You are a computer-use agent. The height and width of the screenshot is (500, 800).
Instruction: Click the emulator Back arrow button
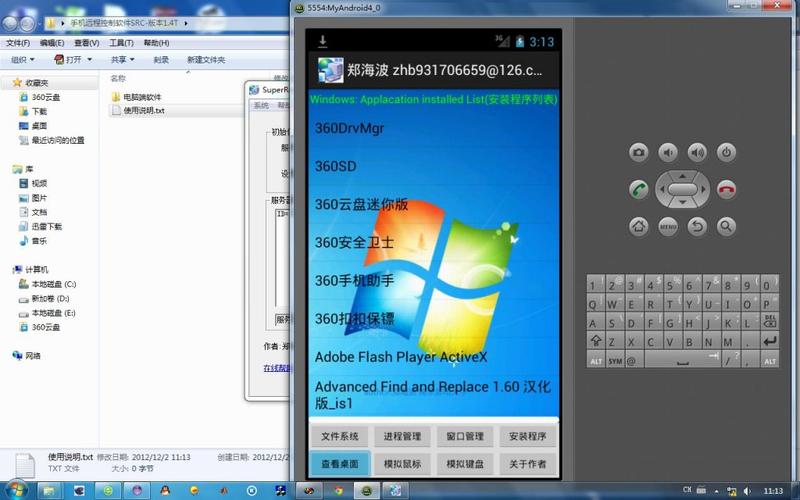click(697, 226)
